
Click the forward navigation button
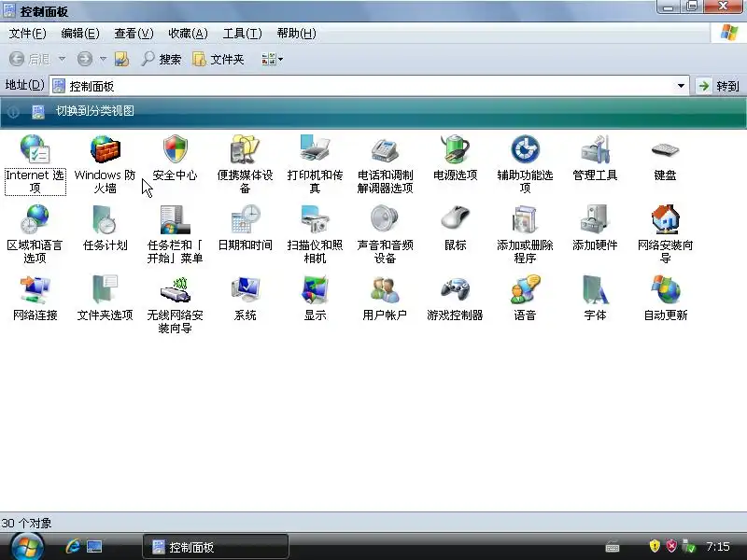(85, 59)
